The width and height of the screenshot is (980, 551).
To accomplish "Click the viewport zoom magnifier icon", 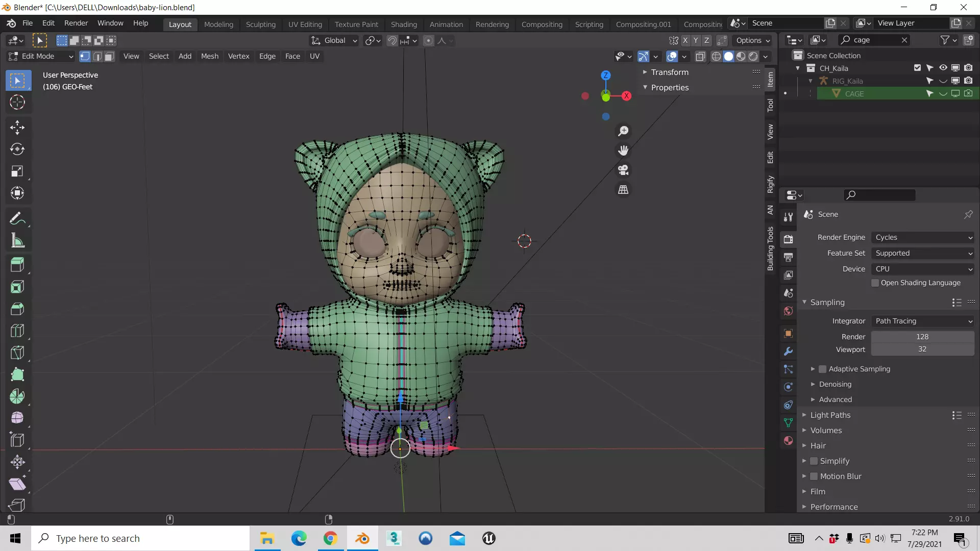I will pyautogui.click(x=623, y=131).
